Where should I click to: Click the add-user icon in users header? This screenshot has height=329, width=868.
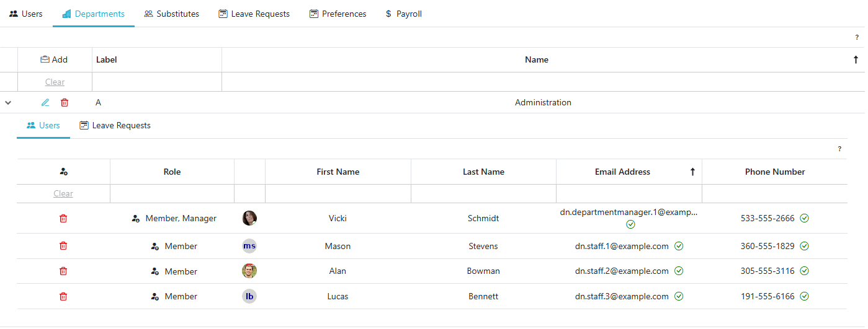pos(63,172)
